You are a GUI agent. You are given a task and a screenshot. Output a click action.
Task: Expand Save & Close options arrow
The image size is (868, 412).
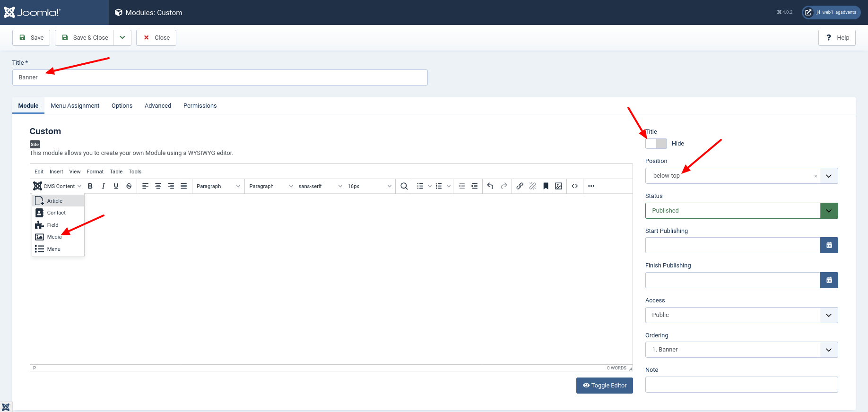122,38
